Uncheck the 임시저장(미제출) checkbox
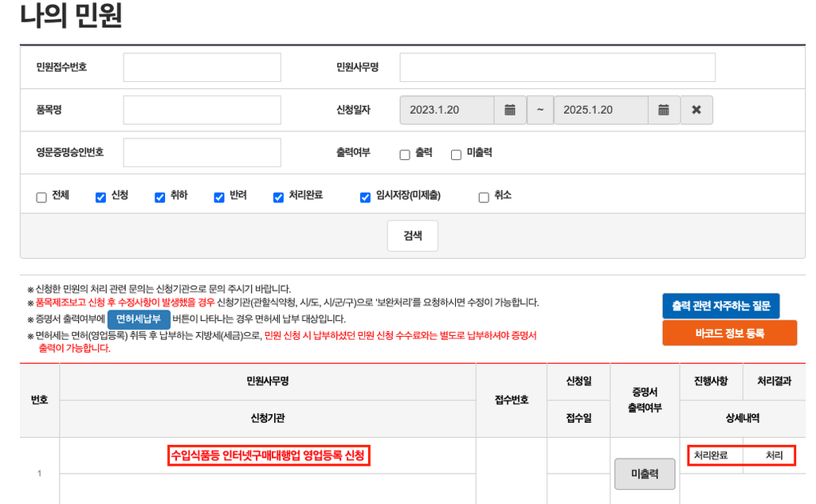 click(365, 197)
